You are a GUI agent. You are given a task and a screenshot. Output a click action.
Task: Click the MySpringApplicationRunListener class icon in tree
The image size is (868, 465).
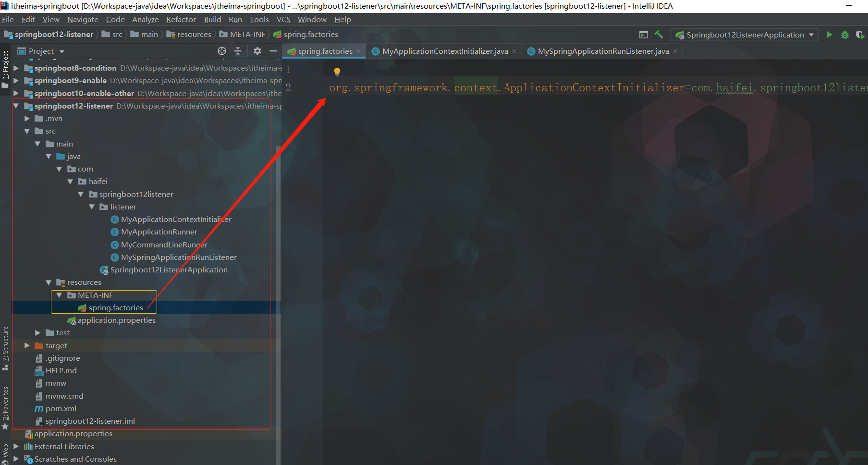(115, 257)
